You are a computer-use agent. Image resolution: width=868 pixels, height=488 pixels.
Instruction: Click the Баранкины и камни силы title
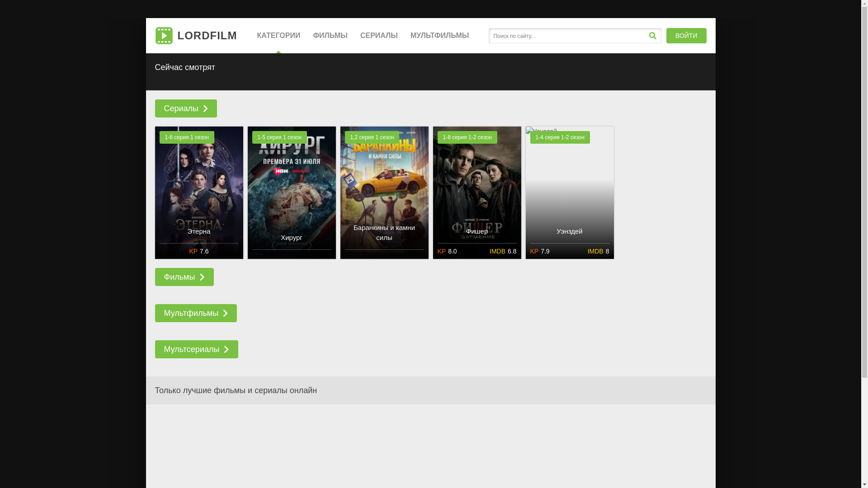pos(384,233)
